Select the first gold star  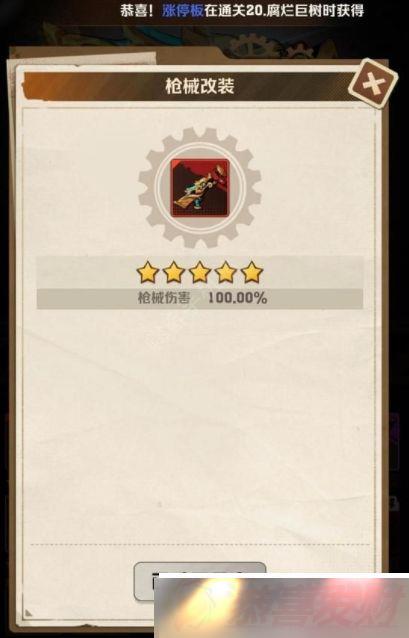pyautogui.click(x=147, y=273)
